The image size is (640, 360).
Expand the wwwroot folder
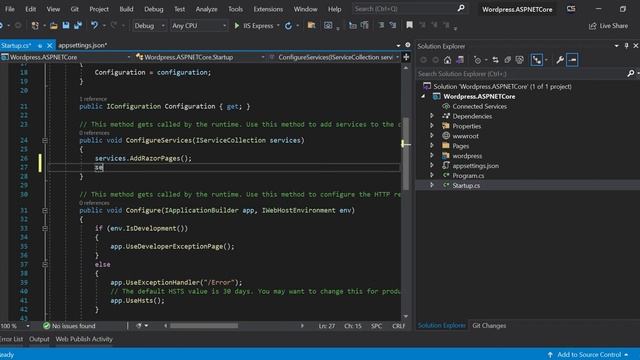tap(432, 136)
